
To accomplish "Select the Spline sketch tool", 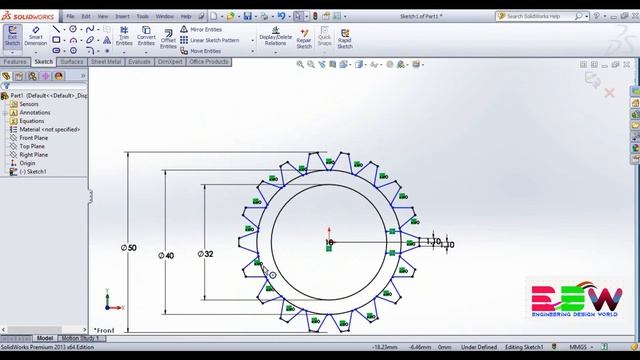I will [90, 29].
